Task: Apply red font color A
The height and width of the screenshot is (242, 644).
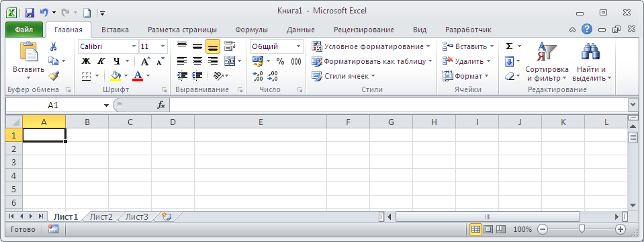Action: (138, 76)
